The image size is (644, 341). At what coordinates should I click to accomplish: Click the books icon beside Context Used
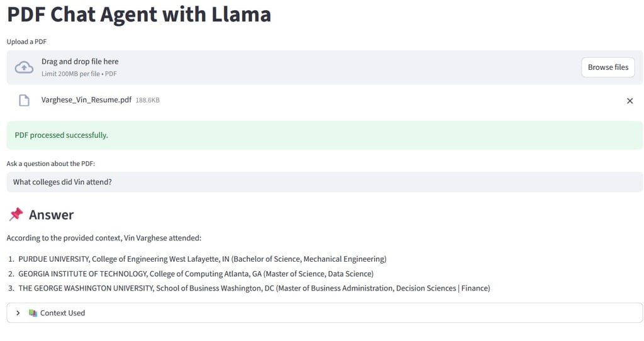pyautogui.click(x=33, y=313)
